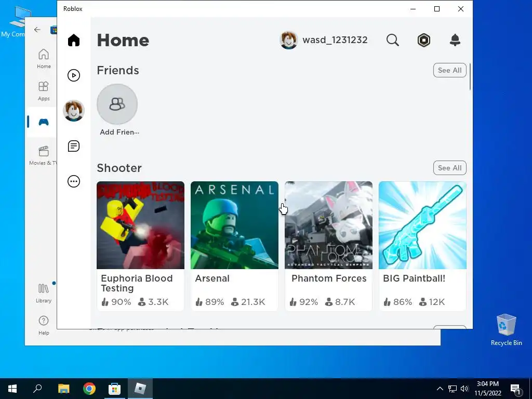Click the Roblox window vertical scrollbar
The height and width of the screenshot is (399, 532).
[x=470, y=77]
